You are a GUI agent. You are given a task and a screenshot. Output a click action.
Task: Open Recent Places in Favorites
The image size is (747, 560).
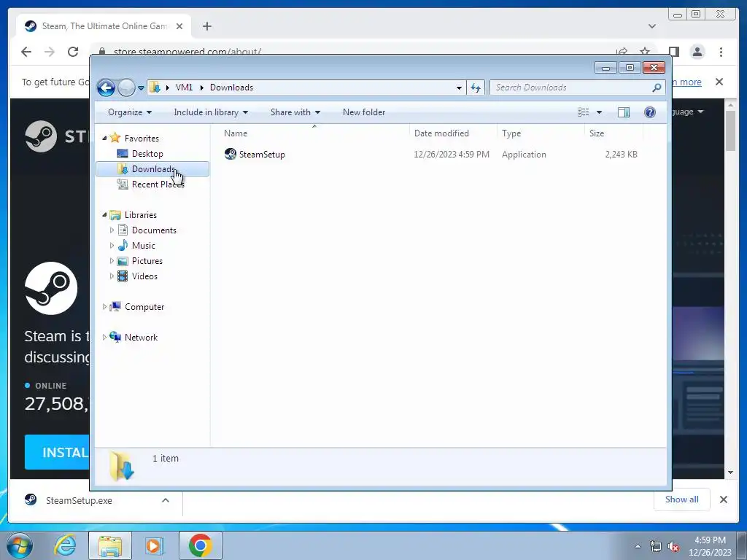point(158,184)
